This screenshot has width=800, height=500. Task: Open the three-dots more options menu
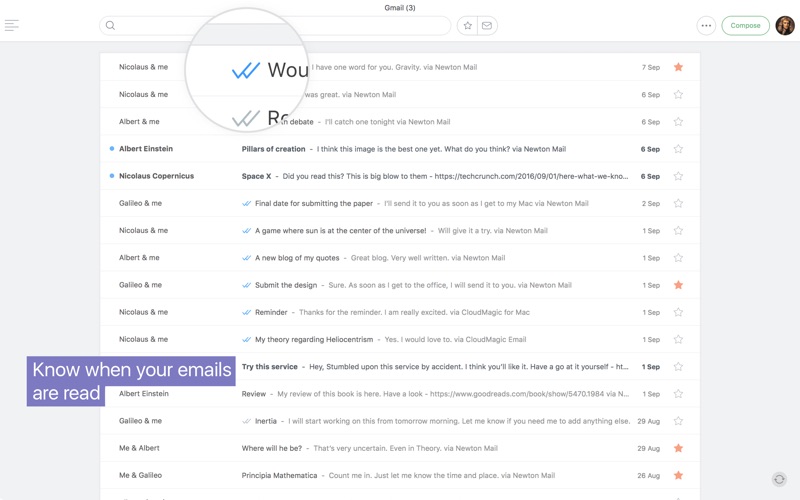[706, 25]
